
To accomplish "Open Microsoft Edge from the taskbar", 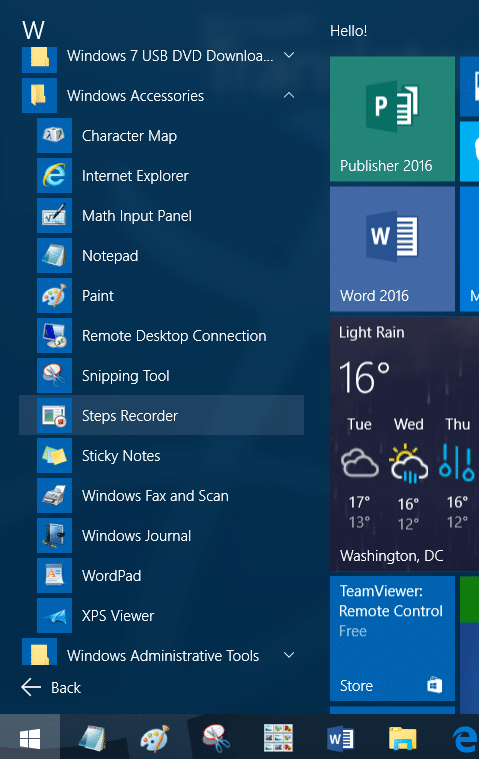I will coord(464,739).
